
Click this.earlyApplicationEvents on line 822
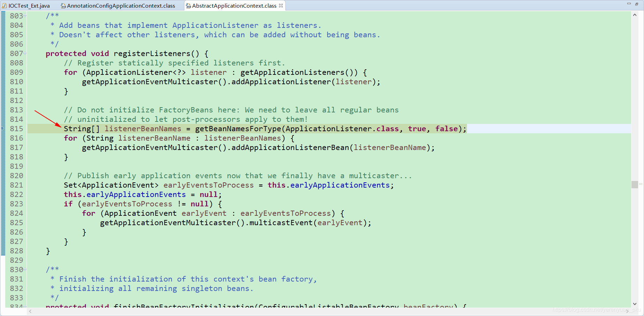coord(125,195)
